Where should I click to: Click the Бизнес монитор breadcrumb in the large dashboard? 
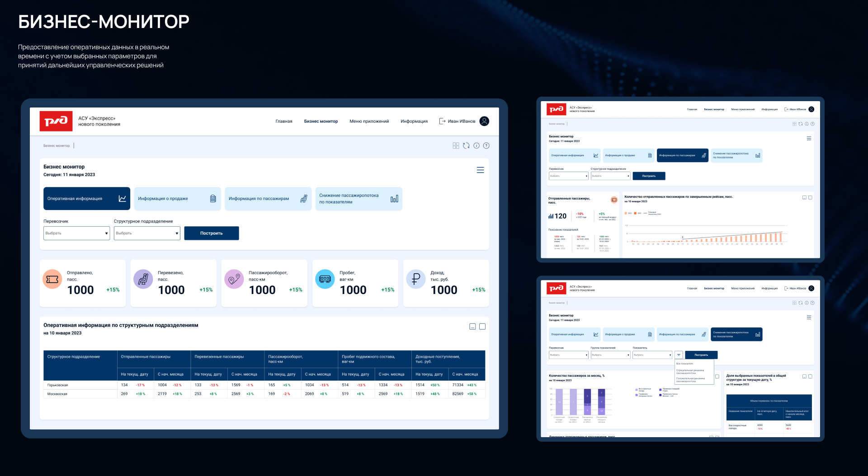coord(57,146)
